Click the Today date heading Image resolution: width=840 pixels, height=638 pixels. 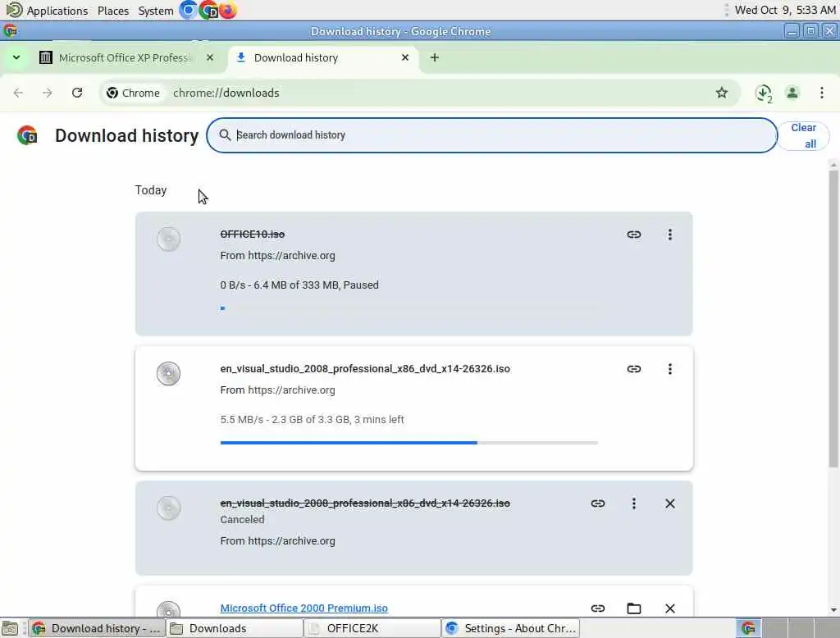click(151, 190)
